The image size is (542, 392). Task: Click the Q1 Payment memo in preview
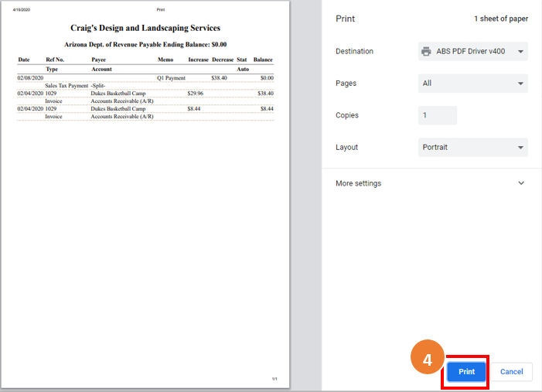coord(171,78)
